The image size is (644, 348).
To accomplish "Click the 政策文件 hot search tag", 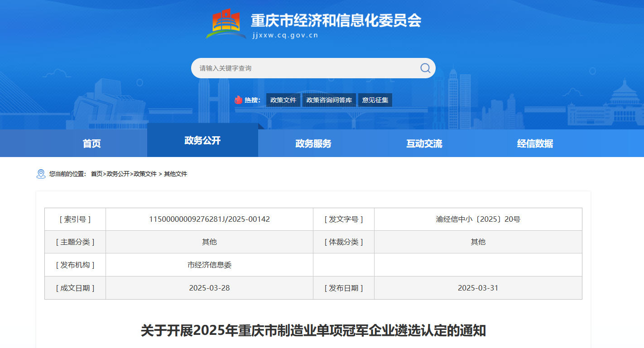I will [x=283, y=100].
